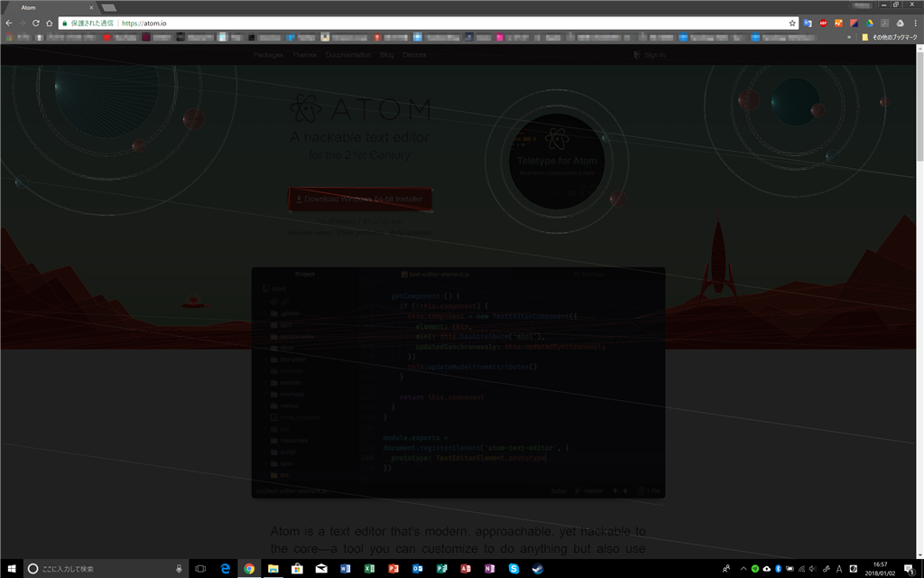Screen dimensions: 924x578
Task: Open the Beta releases link
Action: pos(411,233)
